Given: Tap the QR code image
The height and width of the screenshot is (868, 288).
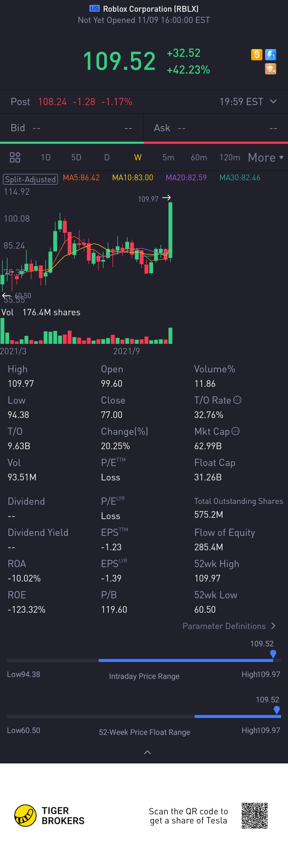Looking at the screenshot, I should [255, 815].
